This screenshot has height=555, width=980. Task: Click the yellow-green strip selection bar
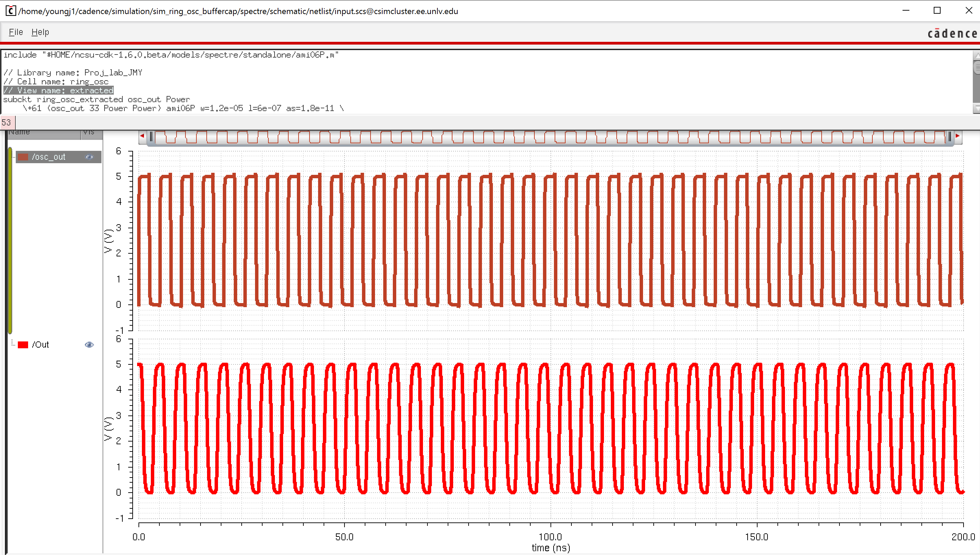click(x=10, y=240)
